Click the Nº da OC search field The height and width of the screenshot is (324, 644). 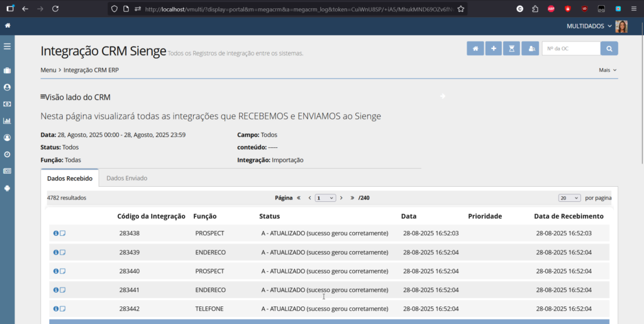pos(570,48)
